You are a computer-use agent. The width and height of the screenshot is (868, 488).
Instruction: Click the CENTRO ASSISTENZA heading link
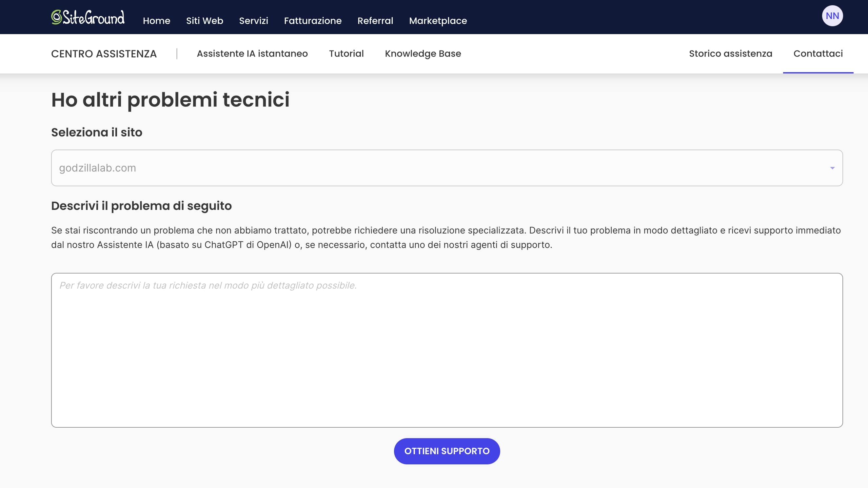pos(104,53)
